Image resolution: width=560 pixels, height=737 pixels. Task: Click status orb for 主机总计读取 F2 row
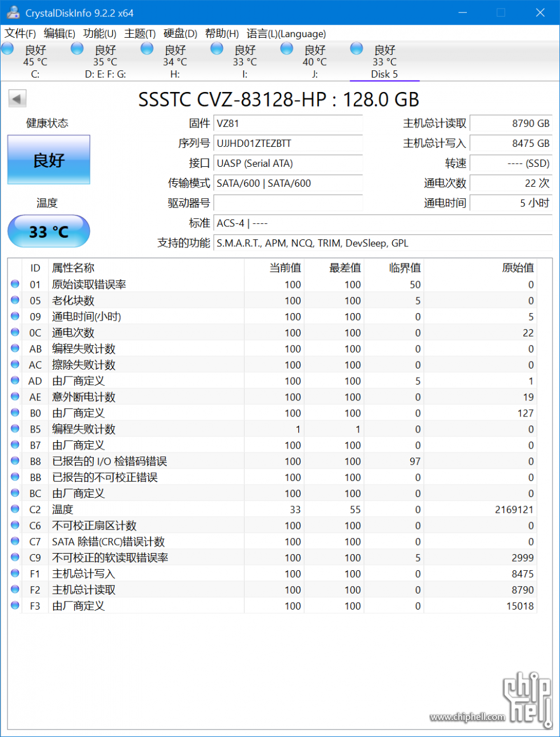15,589
